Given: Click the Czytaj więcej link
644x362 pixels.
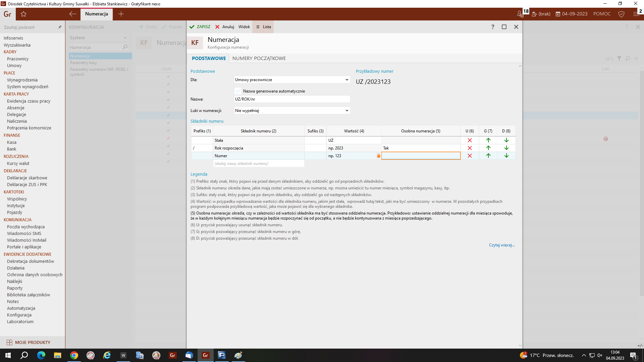Looking at the screenshot, I should (x=501, y=245).
